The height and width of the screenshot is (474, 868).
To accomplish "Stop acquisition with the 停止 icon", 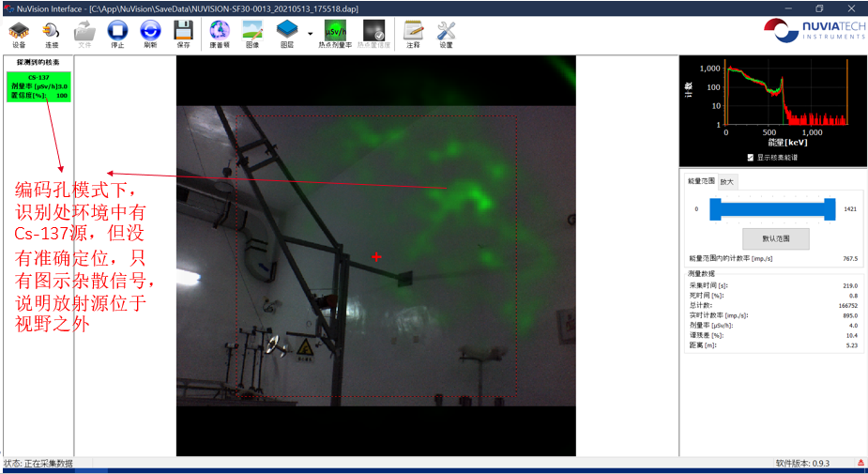I will [117, 32].
